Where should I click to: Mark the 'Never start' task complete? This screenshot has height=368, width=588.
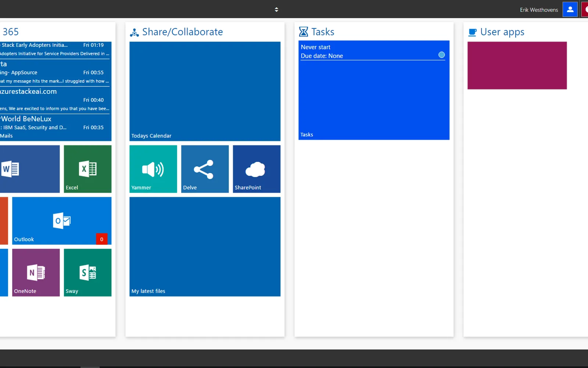click(442, 55)
